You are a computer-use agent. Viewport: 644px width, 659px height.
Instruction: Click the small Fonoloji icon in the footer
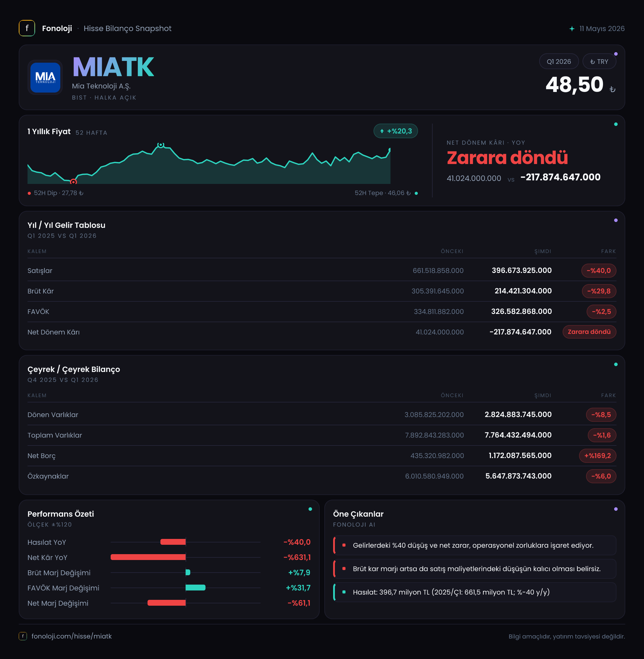[x=23, y=636]
